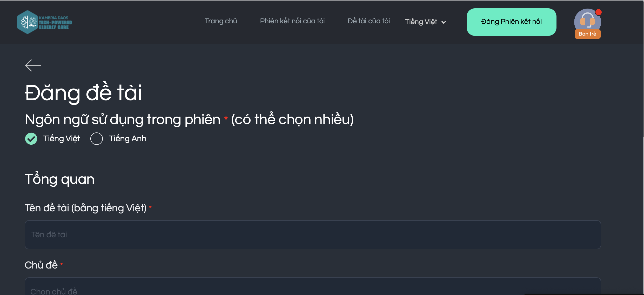This screenshot has width=644, height=295.
Task: Click the Bạn trẻ role badge
Action: point(587,34)
